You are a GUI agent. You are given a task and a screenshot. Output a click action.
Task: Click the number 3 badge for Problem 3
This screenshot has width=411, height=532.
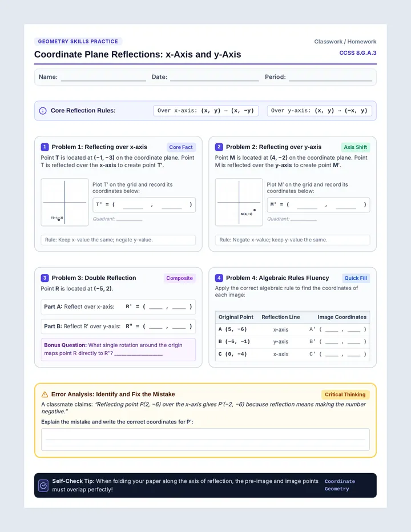point(45,278)
